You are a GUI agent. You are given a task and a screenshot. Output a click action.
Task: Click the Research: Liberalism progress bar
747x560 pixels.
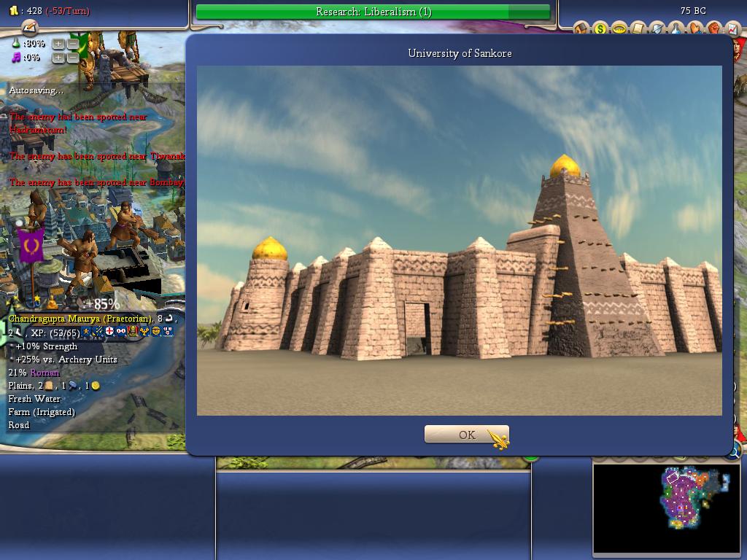[x=373, y=12]
